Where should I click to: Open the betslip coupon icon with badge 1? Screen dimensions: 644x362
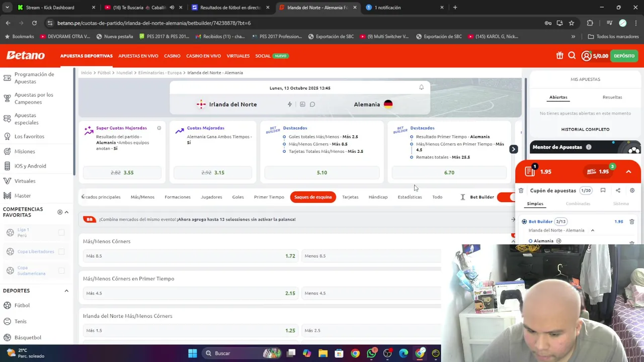[x=530, y=171]
